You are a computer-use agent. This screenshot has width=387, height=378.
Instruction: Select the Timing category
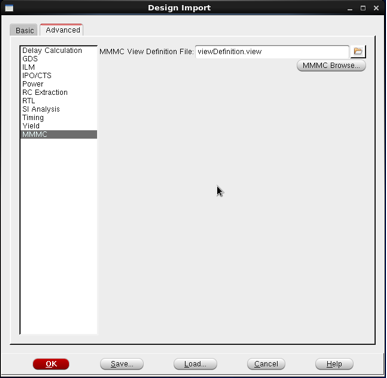[59, 118]
